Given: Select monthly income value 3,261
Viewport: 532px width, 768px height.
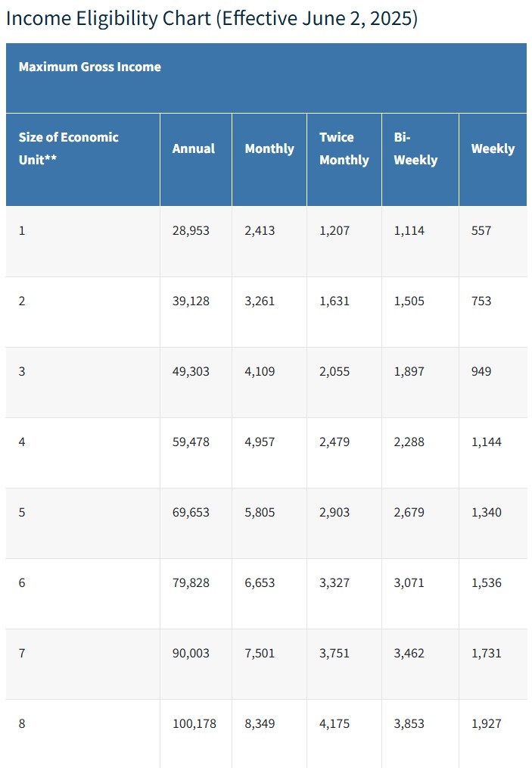Looking at the screenshot, I should coord(260,301).
